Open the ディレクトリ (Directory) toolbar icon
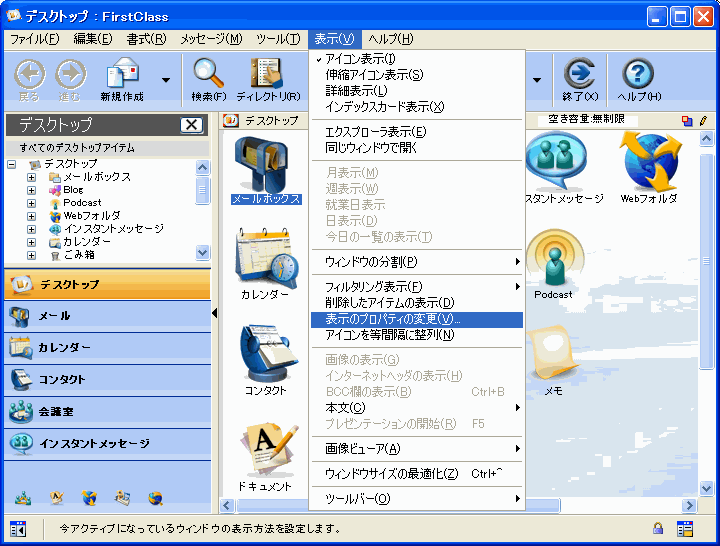 tap(266, 76)
